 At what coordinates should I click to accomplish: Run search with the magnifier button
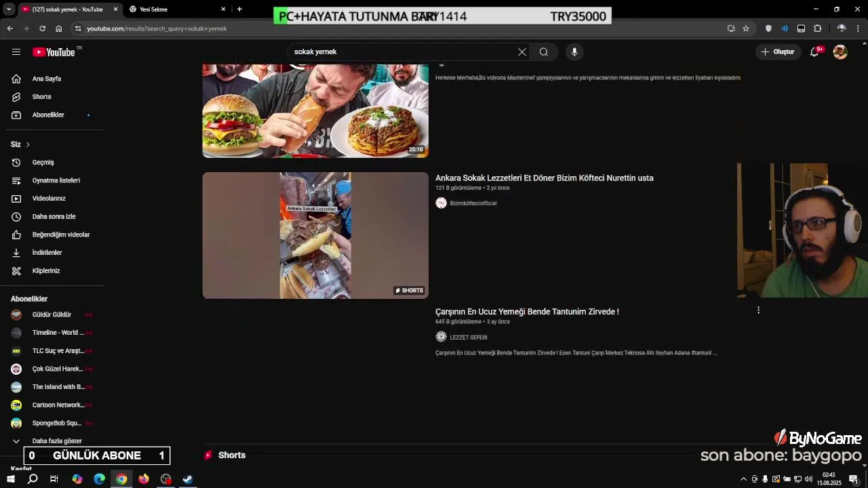click(544, 52)
